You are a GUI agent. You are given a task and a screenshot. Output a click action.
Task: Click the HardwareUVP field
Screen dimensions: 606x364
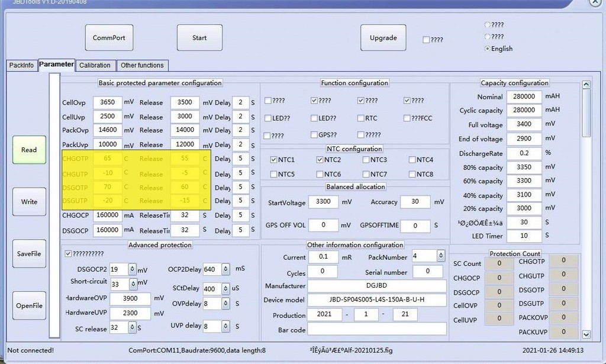click(x=130, y=313)
